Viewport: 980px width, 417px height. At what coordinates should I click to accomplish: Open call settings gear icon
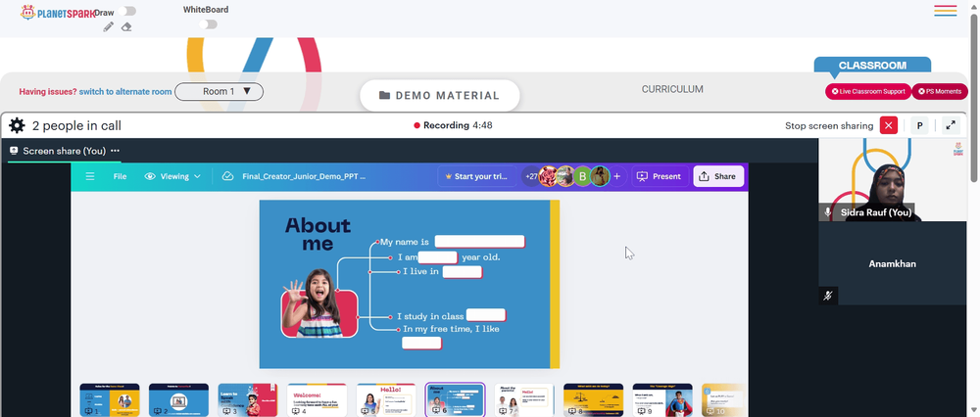pyautogui.click(x=17, y=125)
